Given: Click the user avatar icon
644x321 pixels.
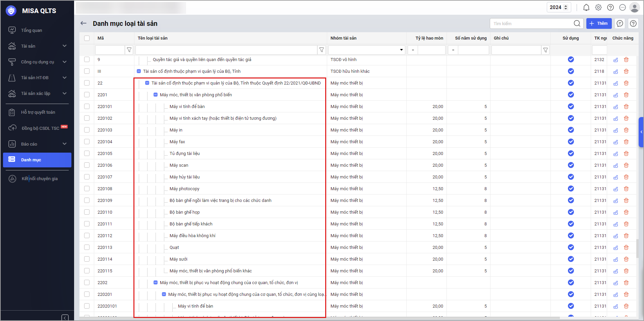Looking at the screenshot, I should point(634,7).
